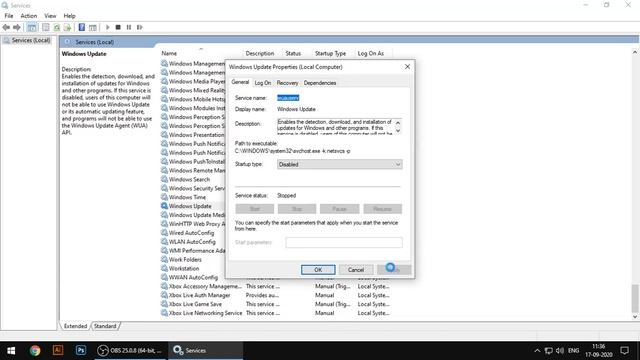Switch to the Extended view tab
The image size is (640, 360).
tap(75, 326)
